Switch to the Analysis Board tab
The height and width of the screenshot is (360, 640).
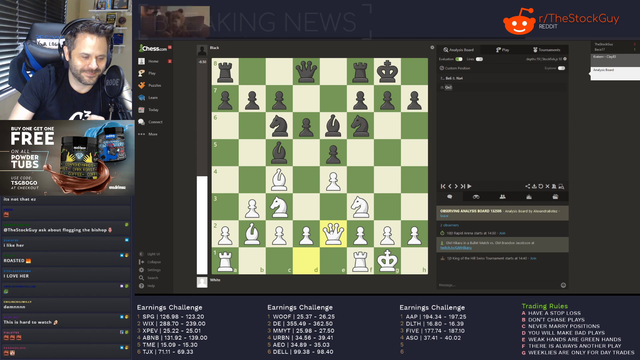(x=458, y=50)
